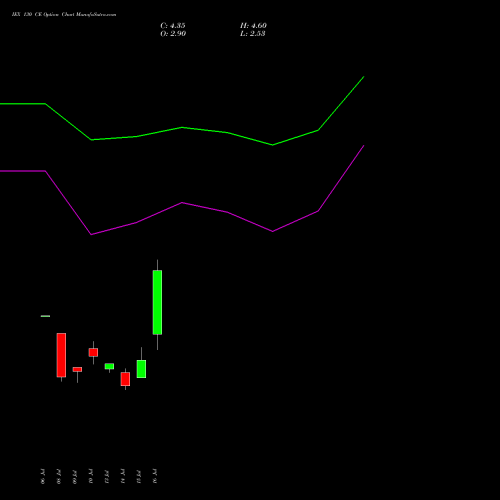Click the open value "O: 2.90"

[173, 34]
